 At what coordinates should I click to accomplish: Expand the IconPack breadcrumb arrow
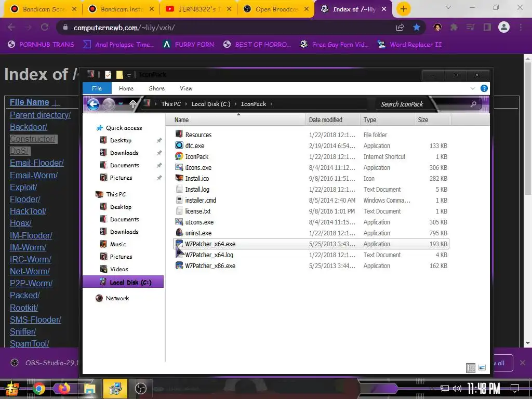271,104
